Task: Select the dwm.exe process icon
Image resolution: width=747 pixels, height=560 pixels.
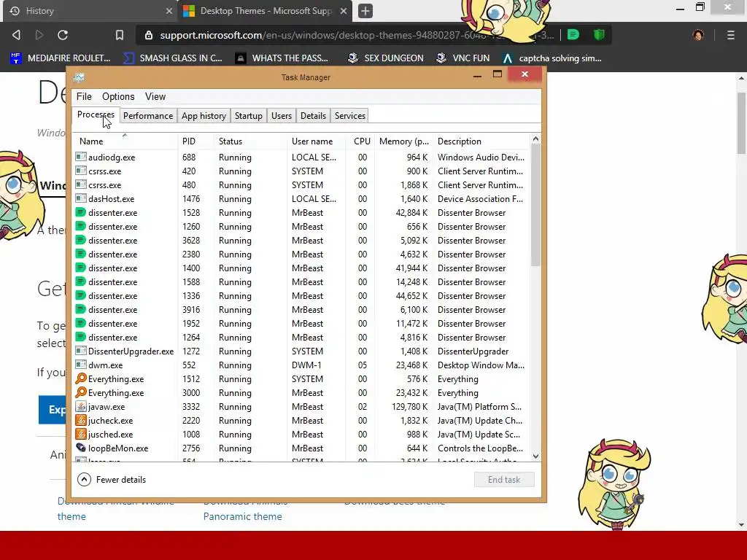Action: (81, 365)
